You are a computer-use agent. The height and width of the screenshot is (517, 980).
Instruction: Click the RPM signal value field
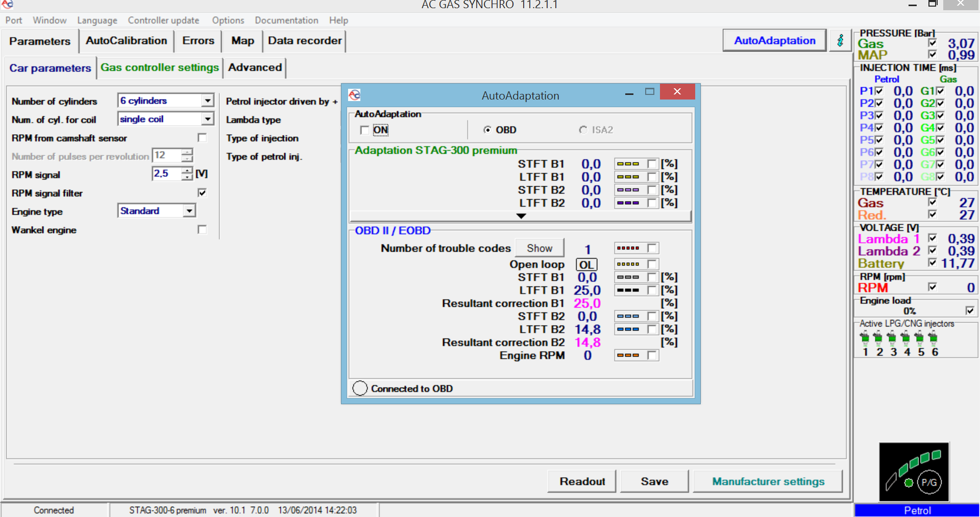click(167, 174)
